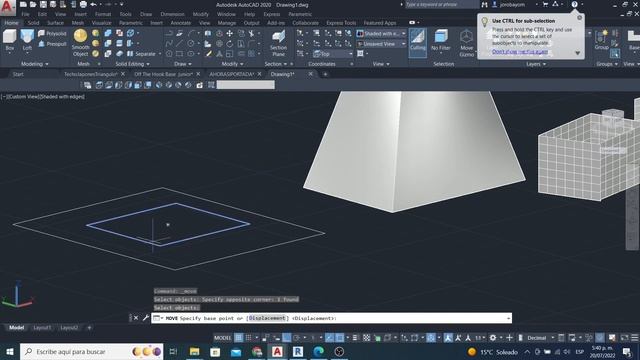Expand the tooltip with down arrow
The width and height of the screenshot is (640, 360).
(578, 53)
